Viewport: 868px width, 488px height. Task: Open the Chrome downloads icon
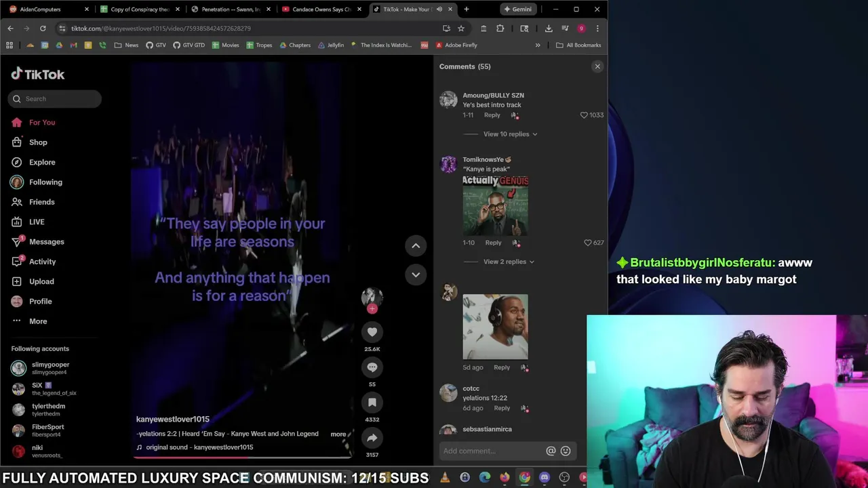click(x=549, y=28)
